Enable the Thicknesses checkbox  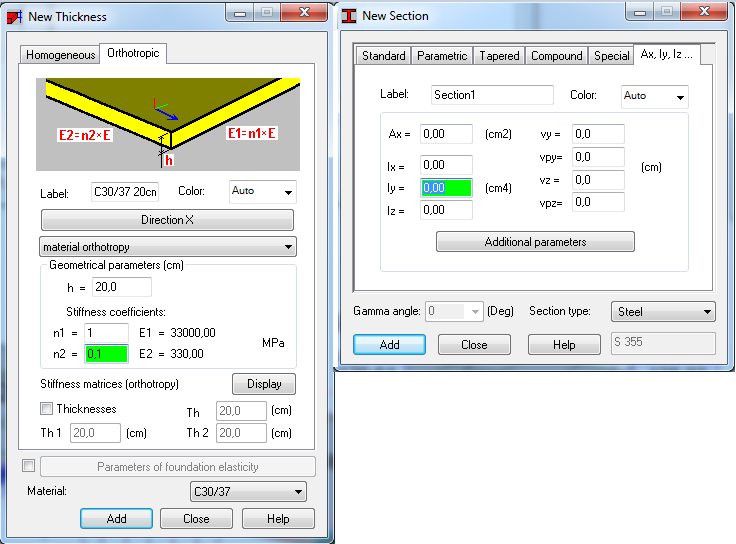tap(46, 408)
